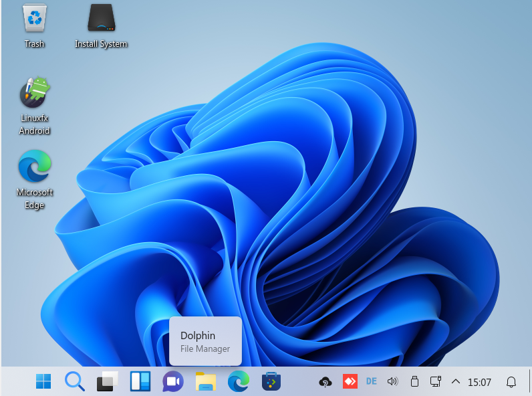Open the red AnyDesk tray icon

350,382
